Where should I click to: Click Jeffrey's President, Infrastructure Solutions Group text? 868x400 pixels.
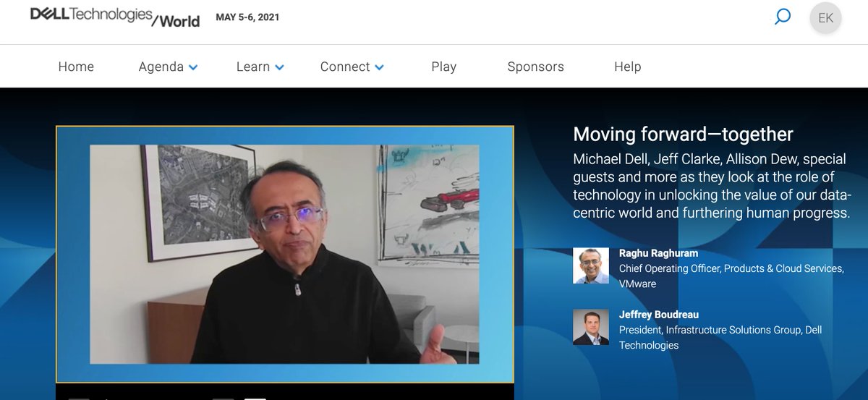click(720, 337)
